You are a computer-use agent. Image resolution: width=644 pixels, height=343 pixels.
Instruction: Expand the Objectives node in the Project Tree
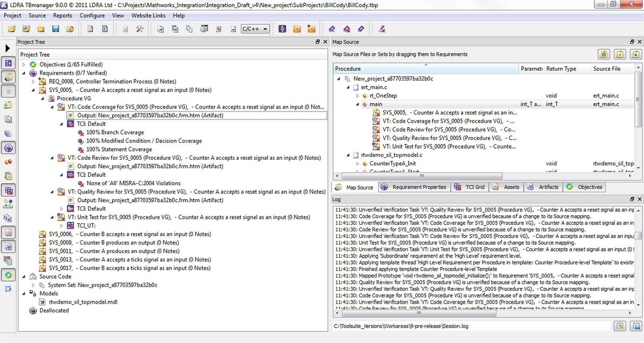coord(24,64)
